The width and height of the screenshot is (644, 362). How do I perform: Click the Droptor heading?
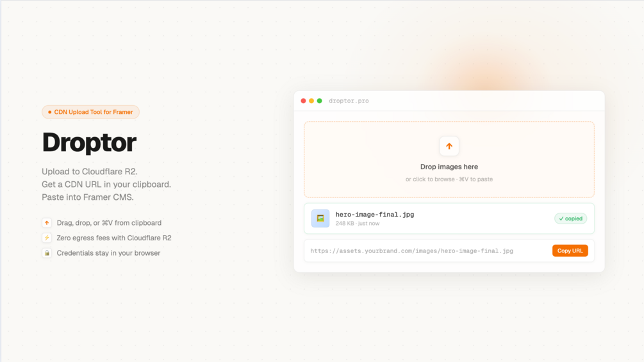89,142
